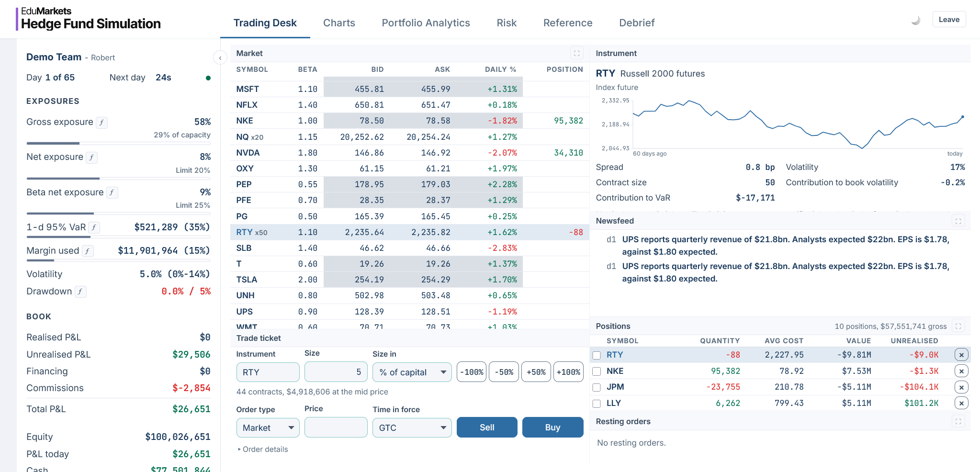Show Drawdown formula icon
This screenshot has height=472, width=980.
pyautogui.click(x=80, y=292)
